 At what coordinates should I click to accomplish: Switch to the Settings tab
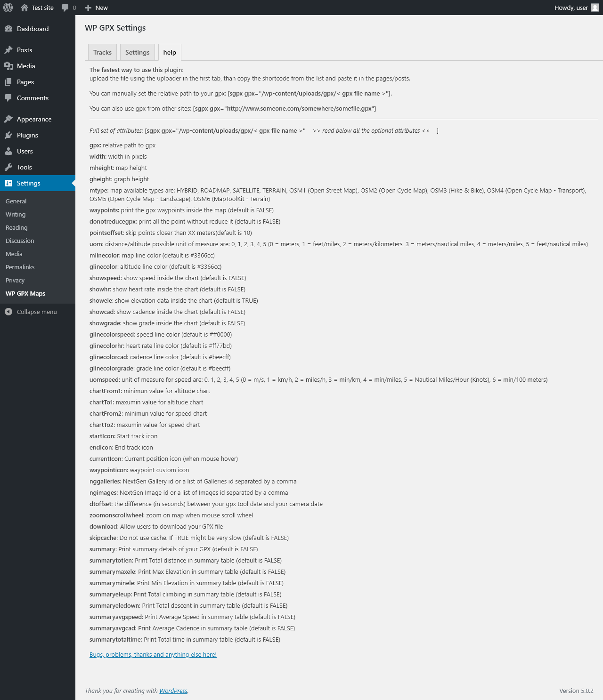[x=137, y=52]
